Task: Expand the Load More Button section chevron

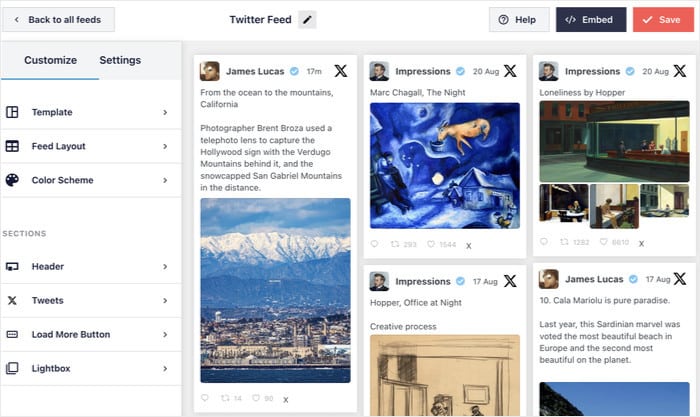Action: tap(165, 334)
